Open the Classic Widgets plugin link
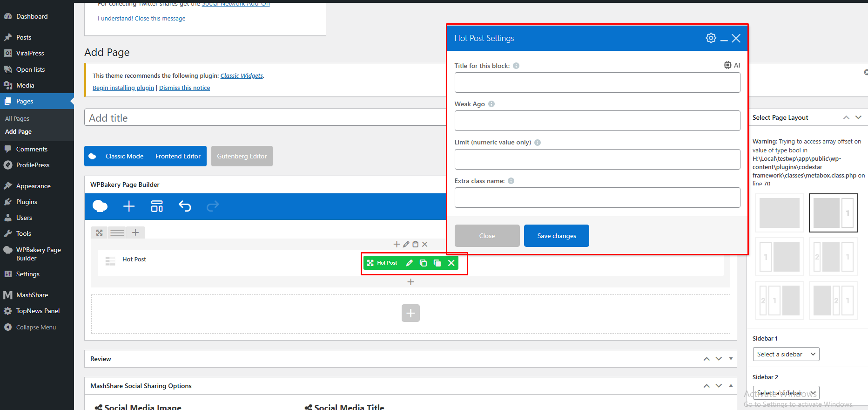 click(x=242, y=75)
